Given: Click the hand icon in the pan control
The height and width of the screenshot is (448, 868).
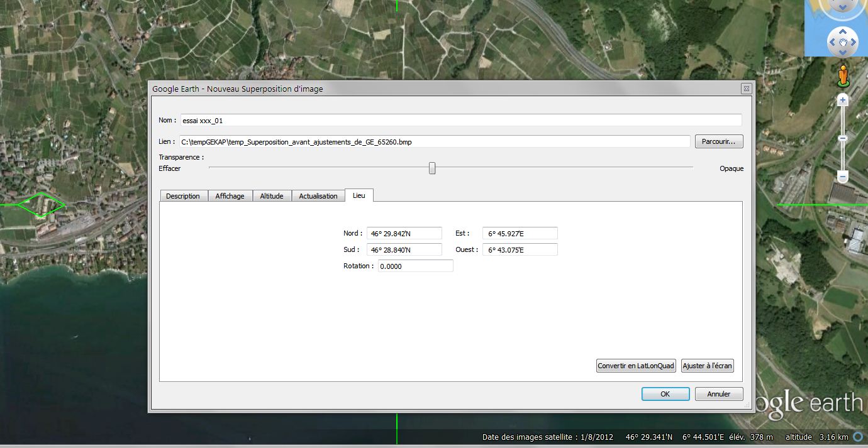Looking at the screenshot, I should [x=843, y=42].
